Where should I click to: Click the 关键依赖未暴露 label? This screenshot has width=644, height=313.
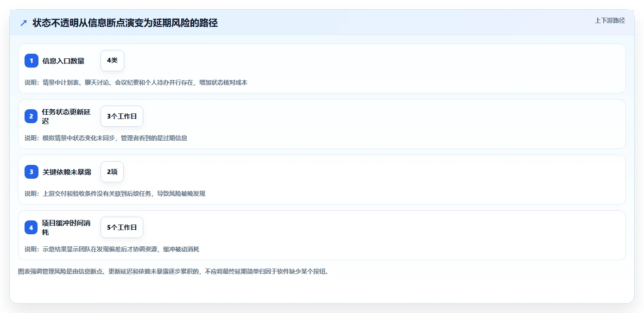67,172
